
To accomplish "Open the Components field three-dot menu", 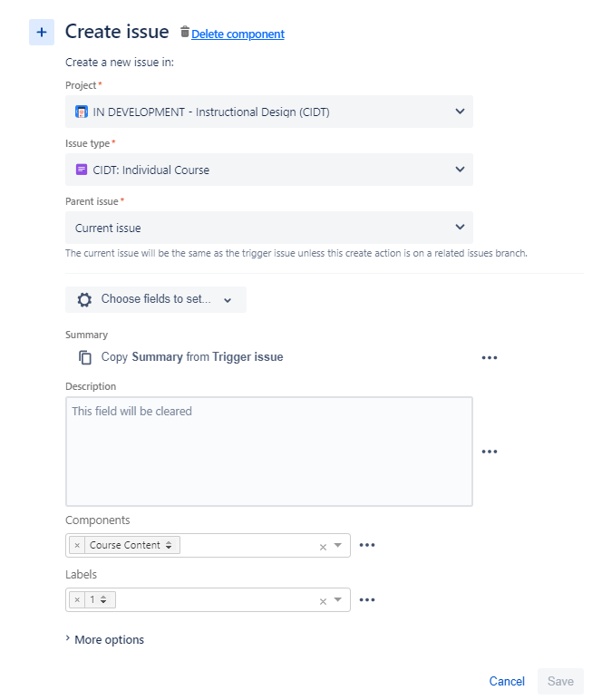I will [367, 545].
